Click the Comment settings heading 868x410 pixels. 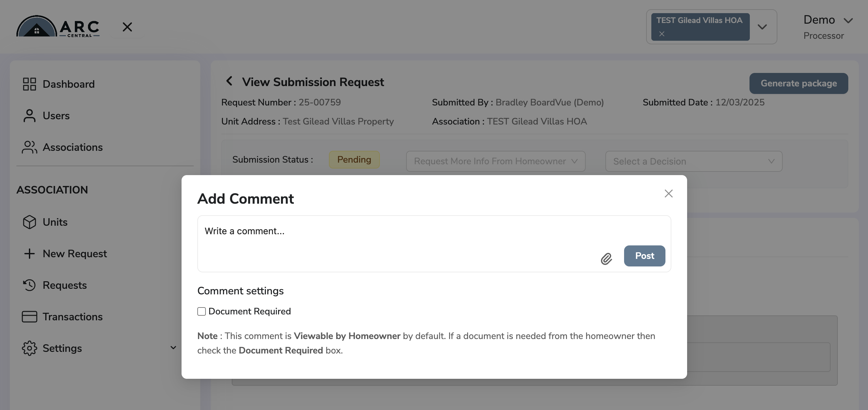pos(240,291)
